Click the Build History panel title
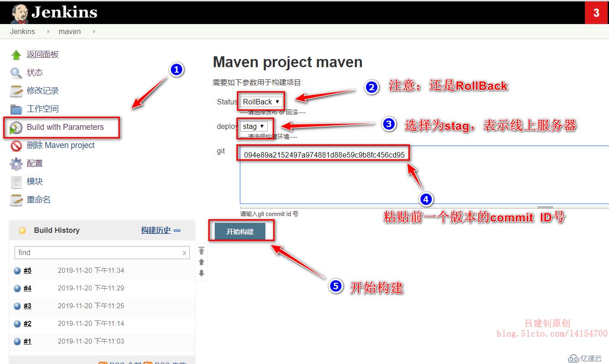This screenshot has width=609, height=364. coord(57,231)
